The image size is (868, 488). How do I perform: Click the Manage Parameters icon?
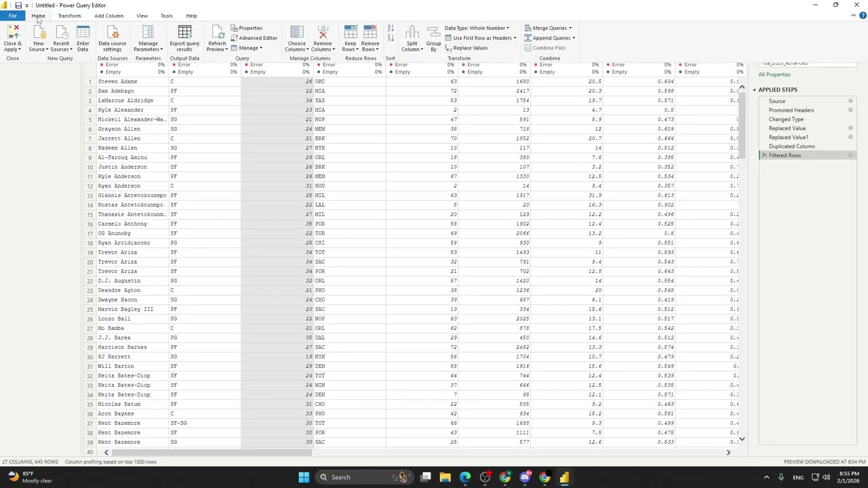point(148,33)
